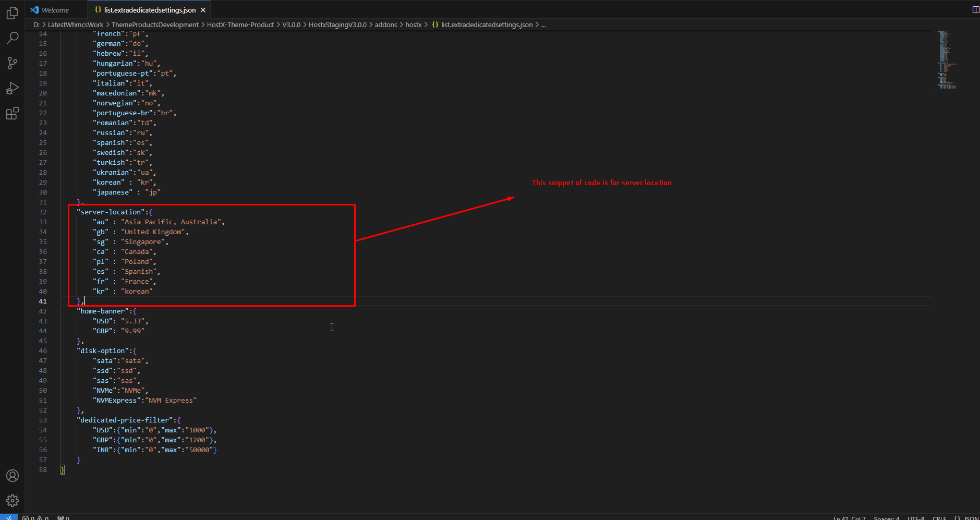The height and width of the screenshot is (520, 980).
Task: Place cursor on line 32 server-location key
Action: click(x=111, y=212)
